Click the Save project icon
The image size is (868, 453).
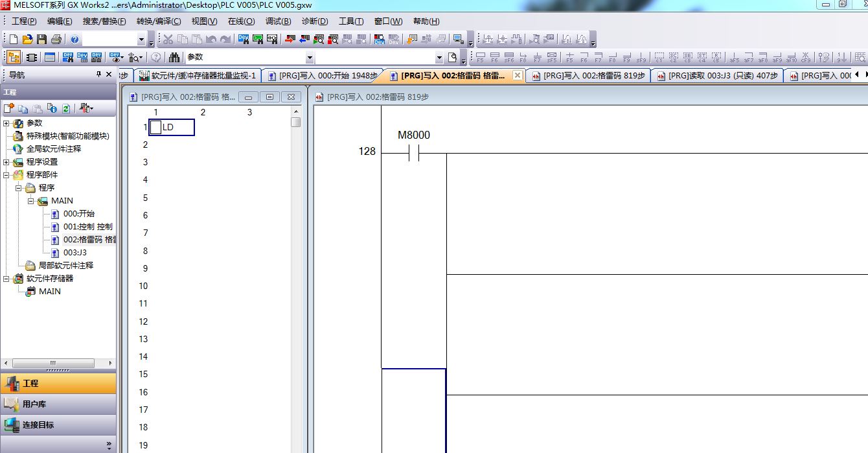(x=41, y=40)
